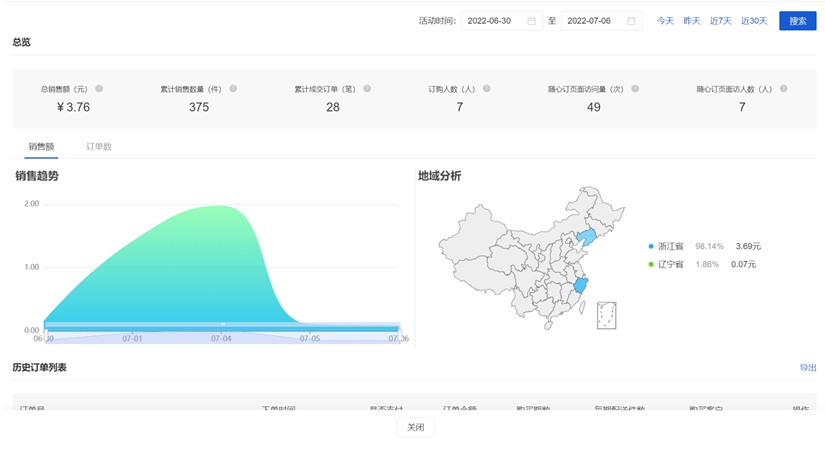Open calendar icon in start date field
This screenshot has height=455, width=825.
pos(532,21)
